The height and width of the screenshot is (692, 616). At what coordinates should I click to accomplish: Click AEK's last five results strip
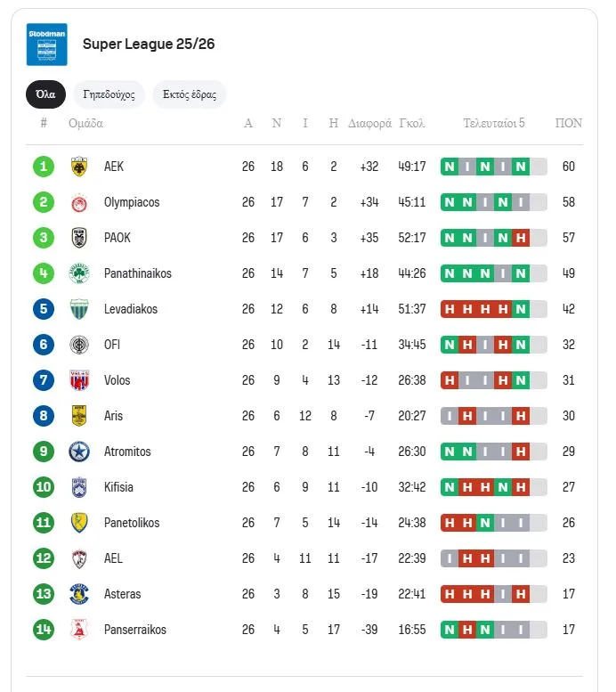point(494,167)
